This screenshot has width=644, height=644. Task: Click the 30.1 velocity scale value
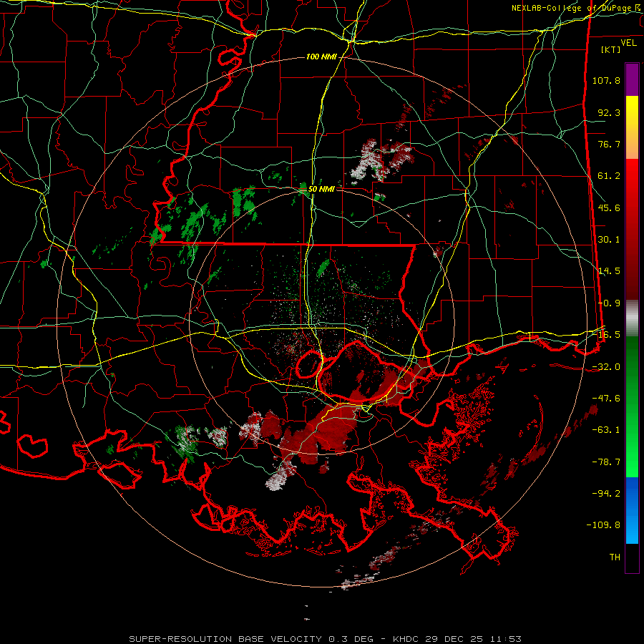tap(609, 240)
